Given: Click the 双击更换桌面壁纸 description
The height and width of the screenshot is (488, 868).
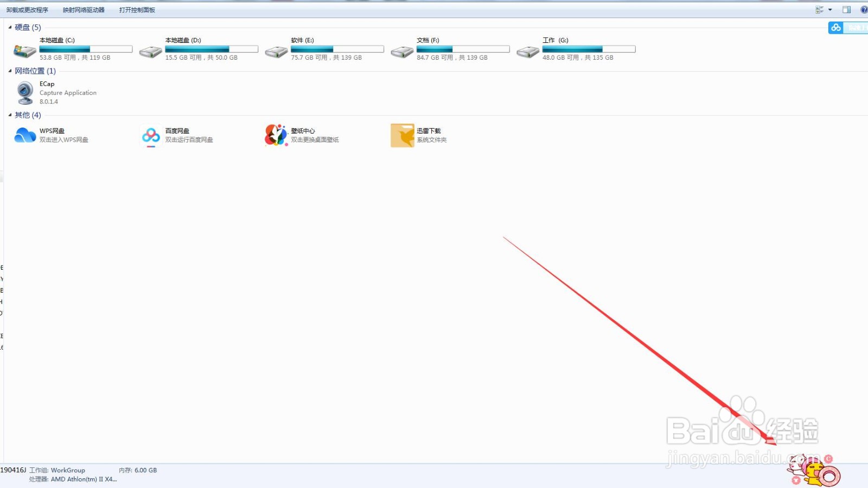Looking at the screenshot, I should click(x=315, y=140).
